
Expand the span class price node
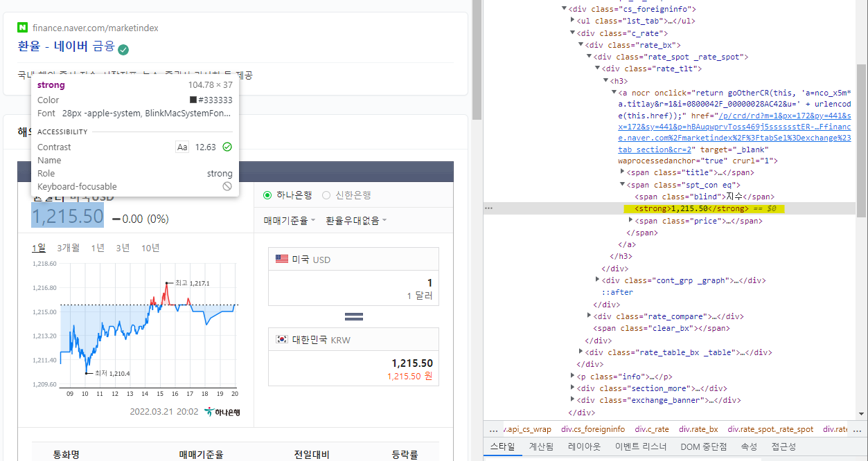[630, 221]
